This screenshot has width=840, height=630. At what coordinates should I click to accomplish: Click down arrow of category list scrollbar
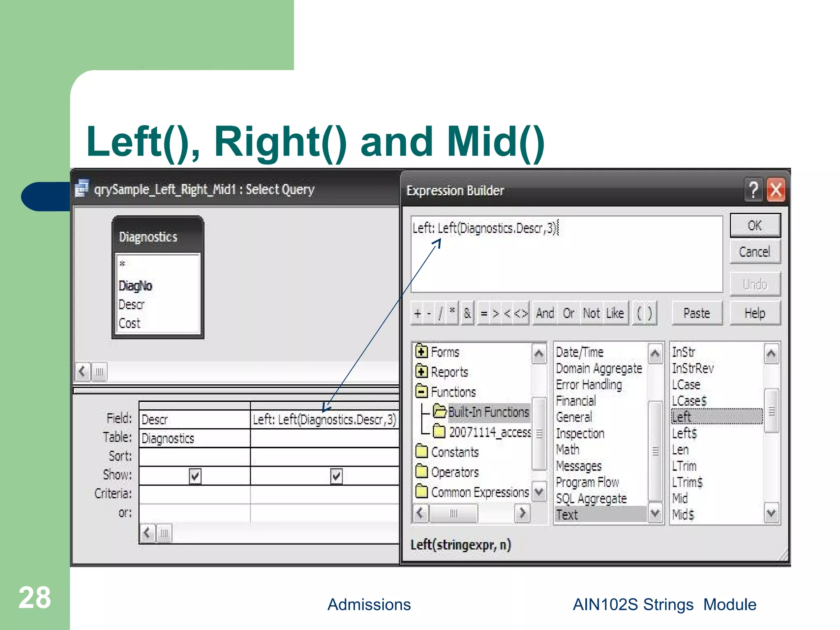pos(655,513)
